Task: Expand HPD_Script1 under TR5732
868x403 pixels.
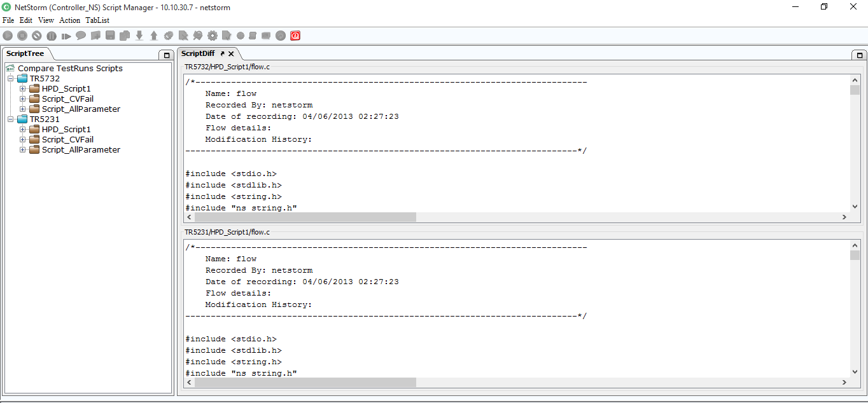Action: click(23, 89)
